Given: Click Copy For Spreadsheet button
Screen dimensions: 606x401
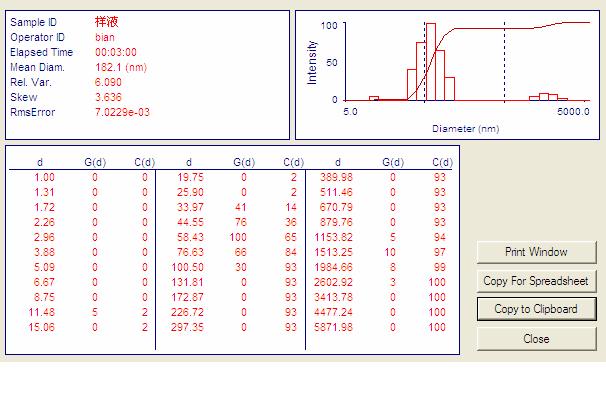Looking at the screenshot, I should (x=536, y=281).
